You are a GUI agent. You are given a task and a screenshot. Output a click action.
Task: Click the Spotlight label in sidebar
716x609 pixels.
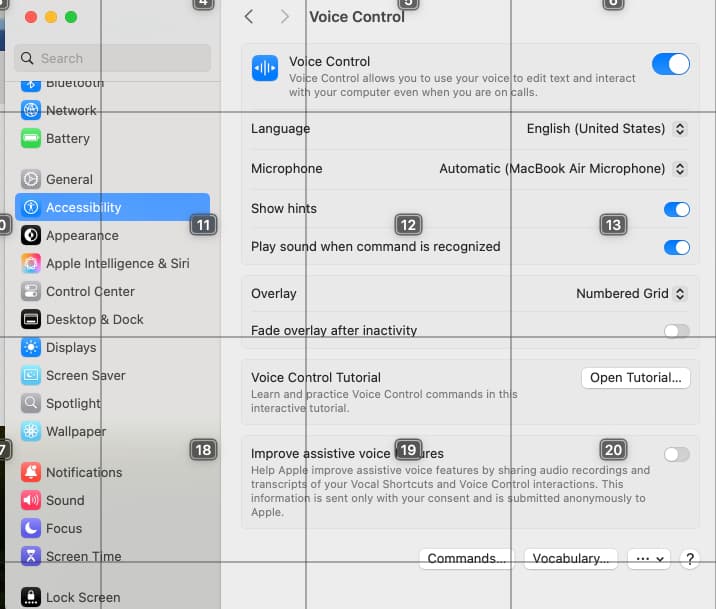point(73,403)
